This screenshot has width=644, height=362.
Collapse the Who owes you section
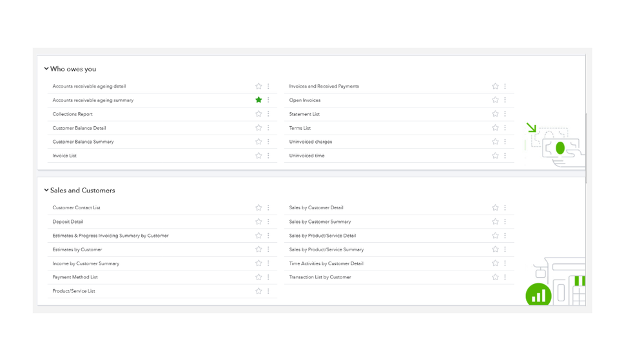(46, 69)
